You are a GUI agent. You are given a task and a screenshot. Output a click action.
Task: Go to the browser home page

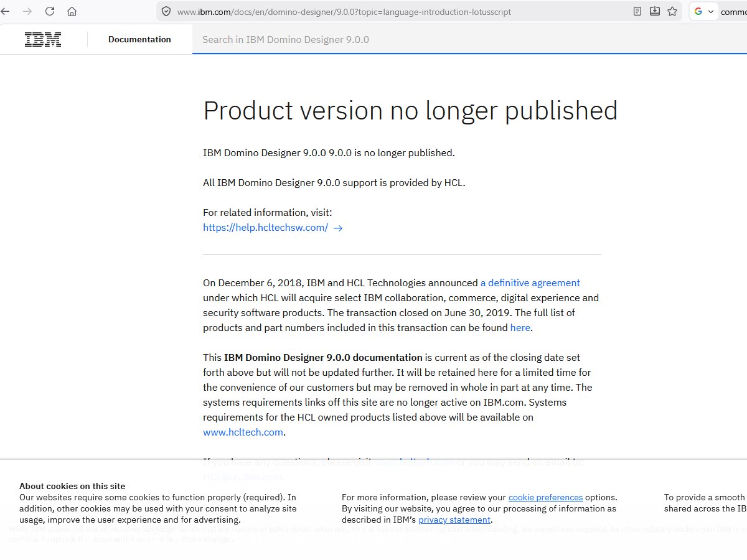click(x=72, y=11)
